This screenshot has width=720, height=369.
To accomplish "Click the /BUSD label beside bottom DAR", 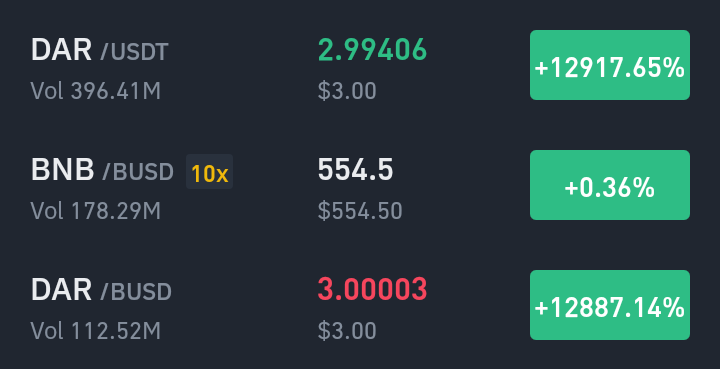I will click(x=136, y=292).
